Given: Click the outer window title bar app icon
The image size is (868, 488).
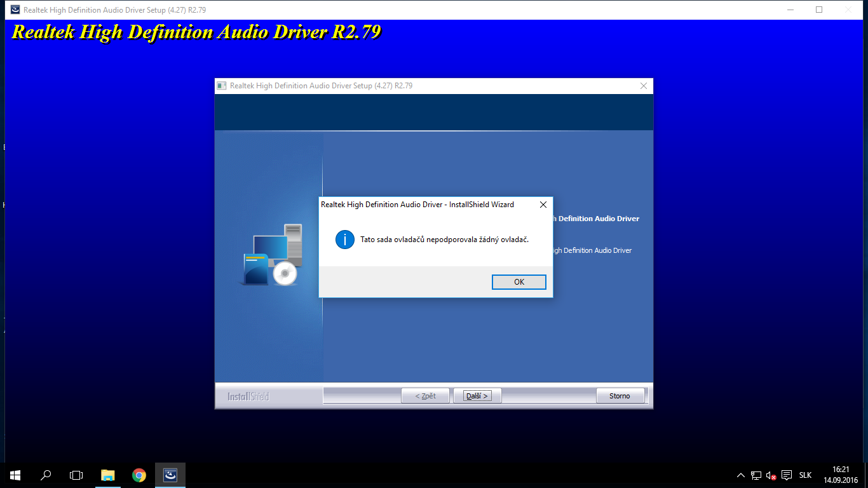Looking at the screenshot, I should tap(15, 10).
